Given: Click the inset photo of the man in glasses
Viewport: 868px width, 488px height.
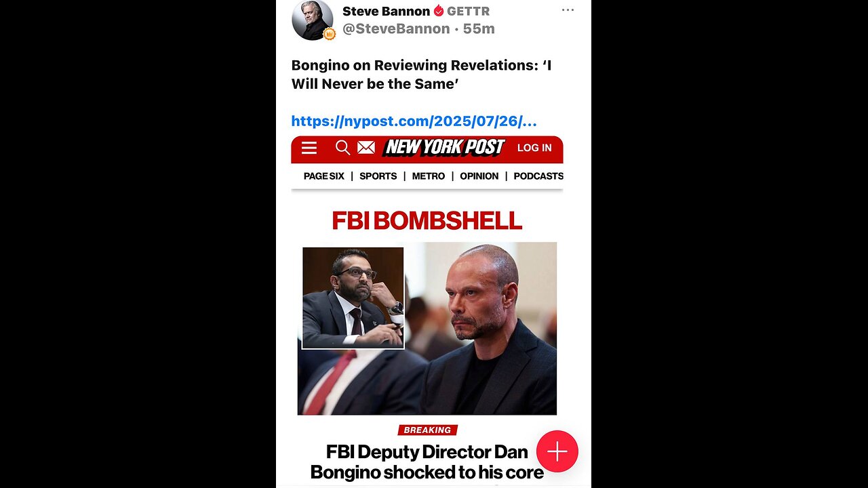Looking at the screenshot, I should (353, 298).
